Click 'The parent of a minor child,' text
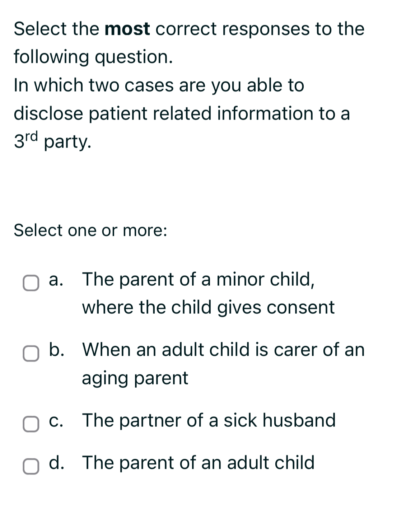The height and width of the screenshot is (519, 420). point(199,279)
